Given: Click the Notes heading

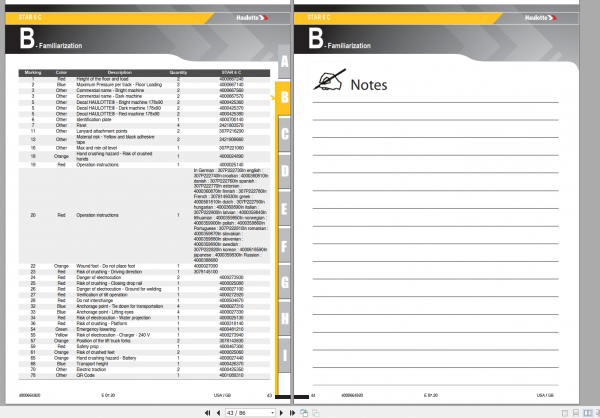Looking at the screenshot, I should coord(368,85).
